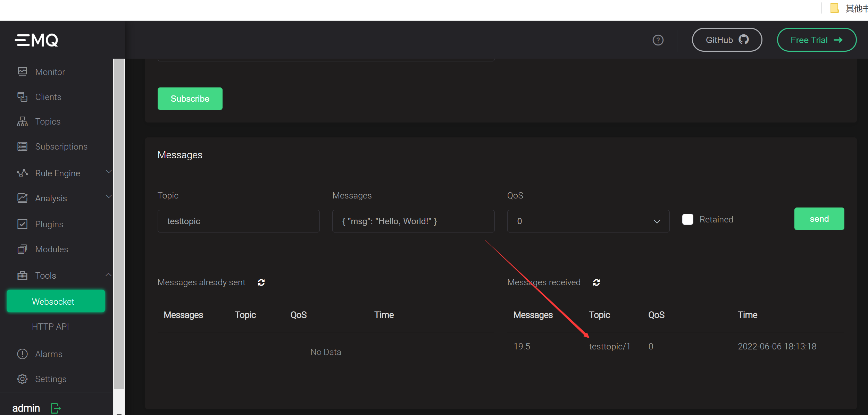Click the Subscribe button
Viewport: 868px width, 415px height.
tap(190, 99)
